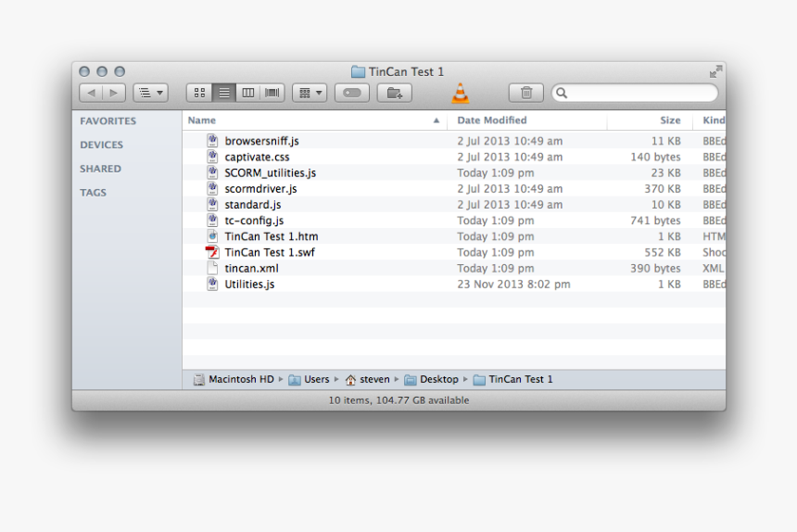
Task: Click the Edit Tags toolbar button
Action: (x=352, y=93)
